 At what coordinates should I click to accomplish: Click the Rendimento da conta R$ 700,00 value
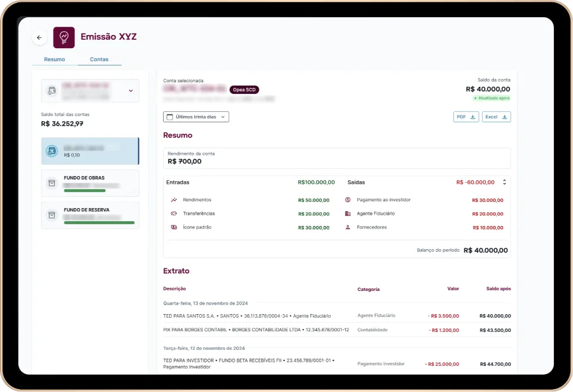(x=184, y=161)
